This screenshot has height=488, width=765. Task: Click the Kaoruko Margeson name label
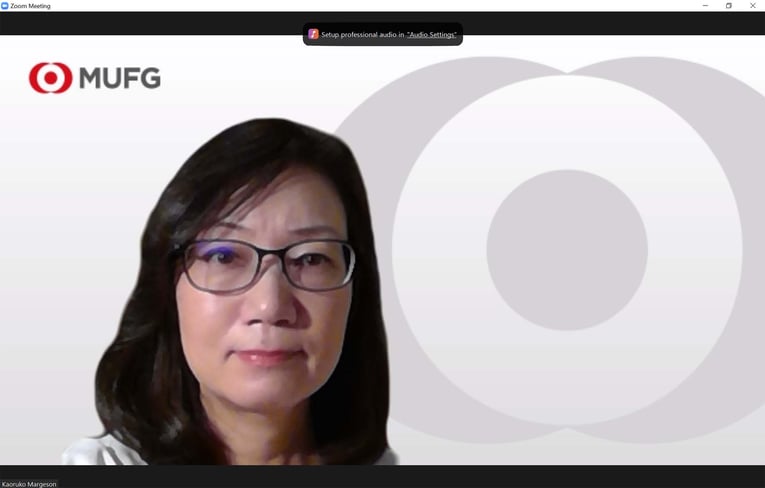pos(29,483)
